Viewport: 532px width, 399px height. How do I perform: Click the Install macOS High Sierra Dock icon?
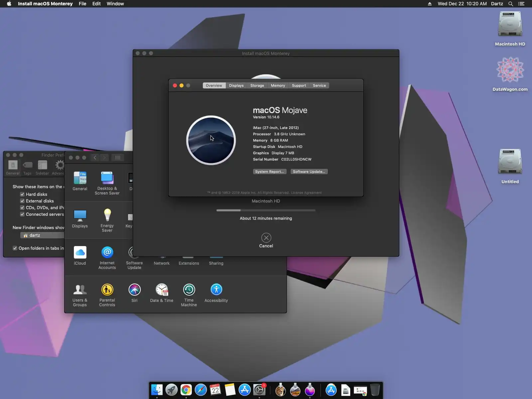click(295, 390)
